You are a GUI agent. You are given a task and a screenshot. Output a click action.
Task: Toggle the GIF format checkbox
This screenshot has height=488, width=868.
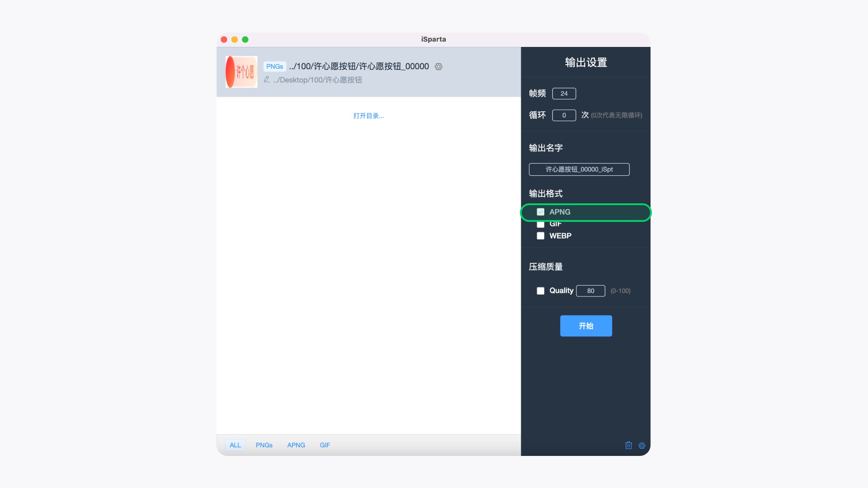(540, 224)
